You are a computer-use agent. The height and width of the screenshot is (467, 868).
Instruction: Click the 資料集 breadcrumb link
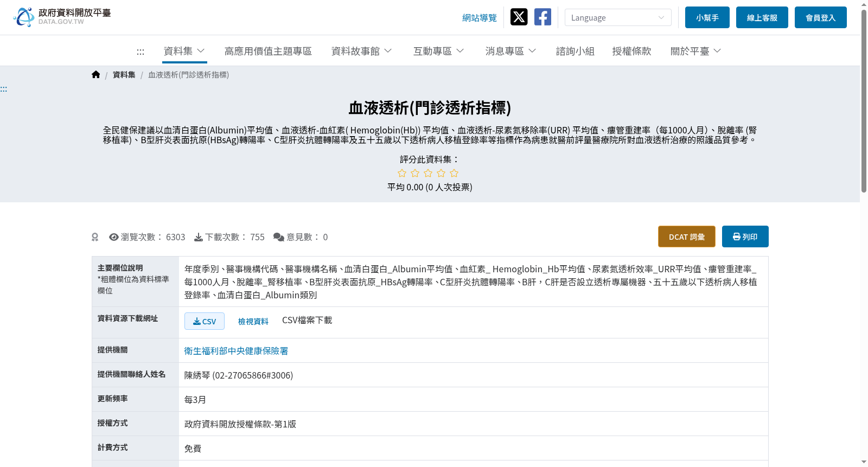pyautogui.click(x=124, y=75)
